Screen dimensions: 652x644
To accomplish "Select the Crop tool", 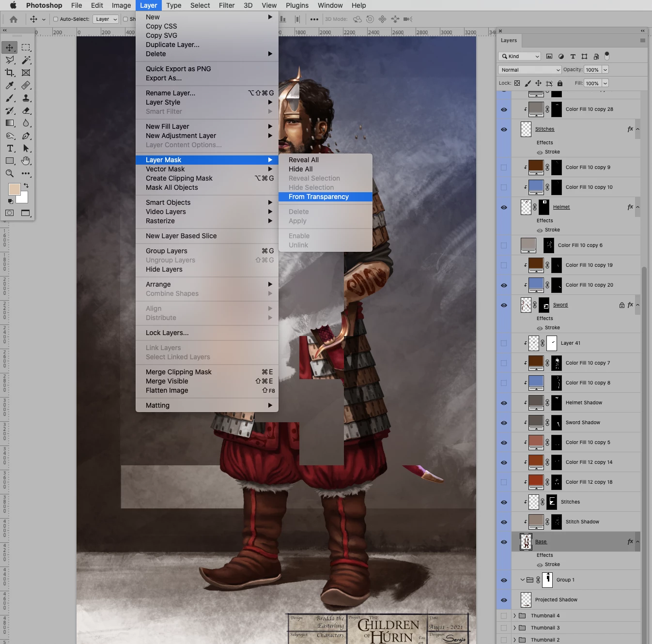I will pyautogui.click(x=10, y=73).
